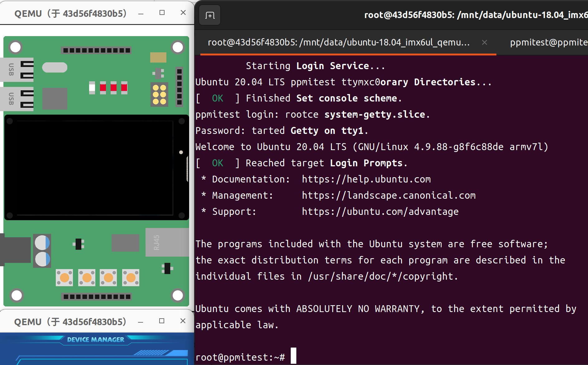Maximize the lower QEMU Device Manager window
Screen dimensions: 588x365
point(161,321)
